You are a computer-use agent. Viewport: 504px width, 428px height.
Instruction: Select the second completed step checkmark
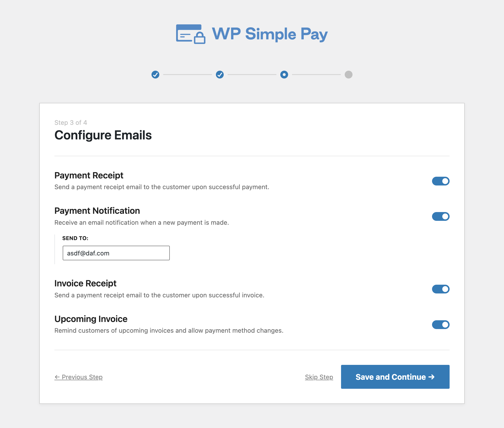[x=220, y=75]
